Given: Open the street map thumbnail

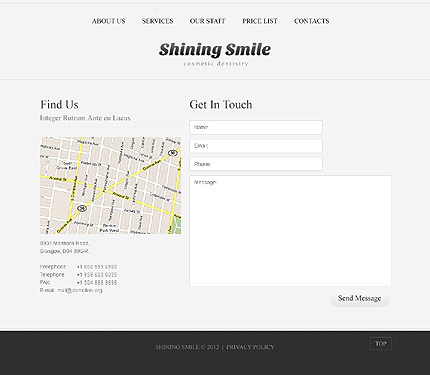Looking at the screenshot, I should point(111,185).
